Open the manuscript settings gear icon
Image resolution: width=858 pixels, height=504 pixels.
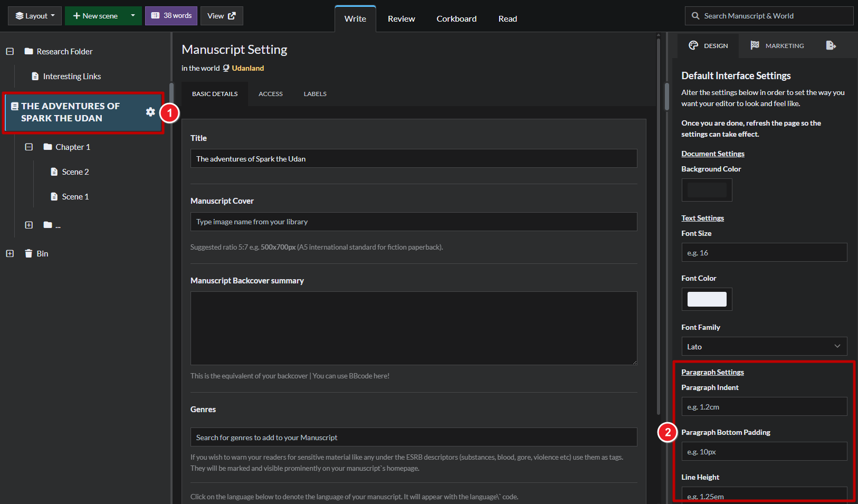point(150,112)
